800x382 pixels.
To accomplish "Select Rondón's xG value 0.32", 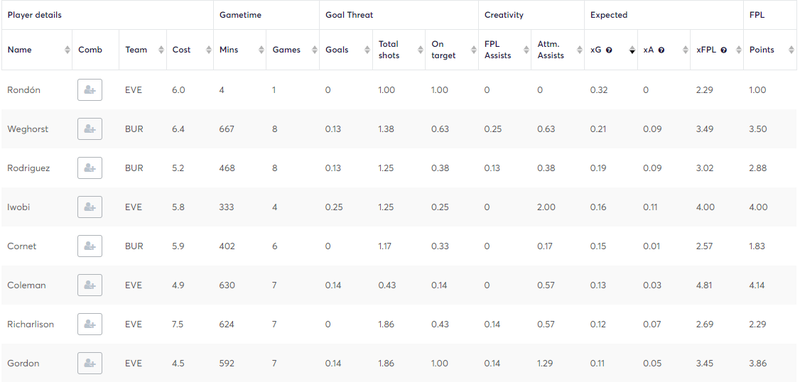I will tap(598, 90).
